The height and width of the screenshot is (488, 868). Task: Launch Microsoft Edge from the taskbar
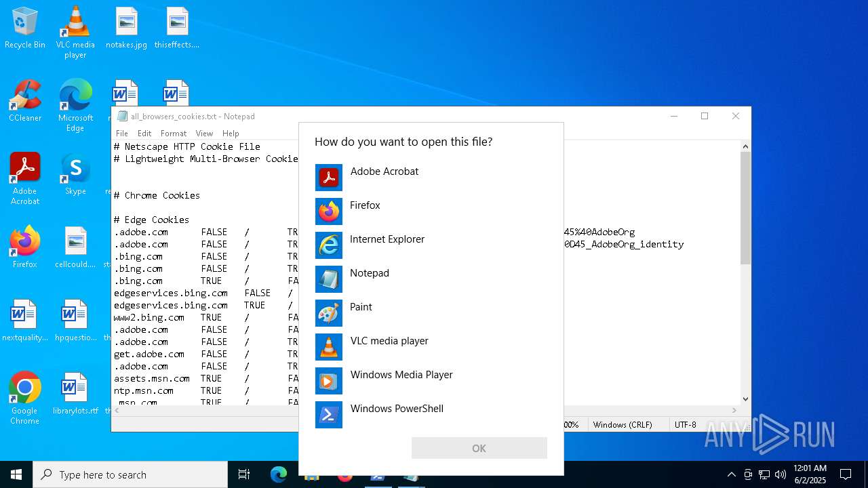pyautogui.click(x=279, y=474)
